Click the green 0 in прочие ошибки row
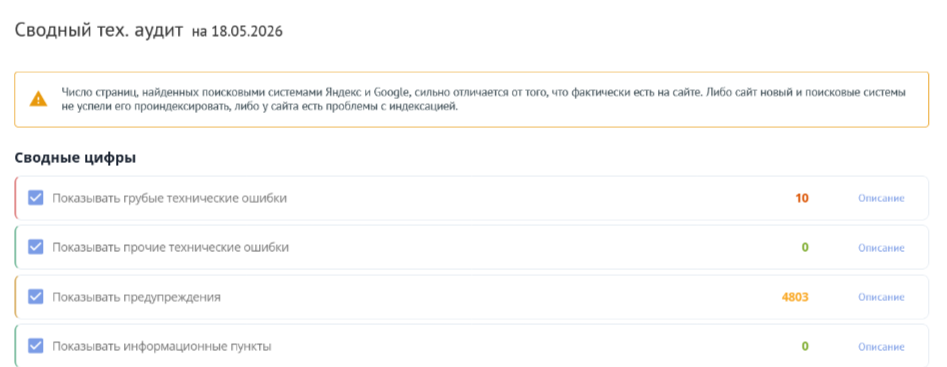Image resolution: width=947 pixels, height=367 pixels. (x=805, y=247)
